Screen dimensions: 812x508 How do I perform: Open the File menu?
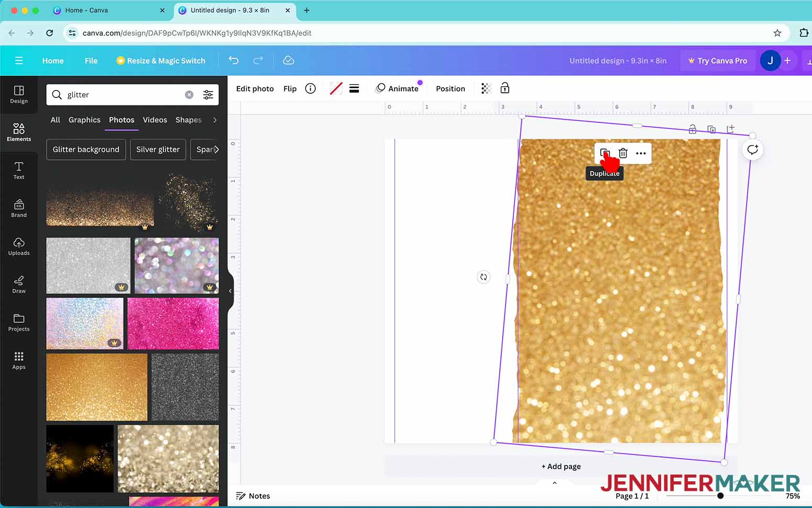[91, 61]
